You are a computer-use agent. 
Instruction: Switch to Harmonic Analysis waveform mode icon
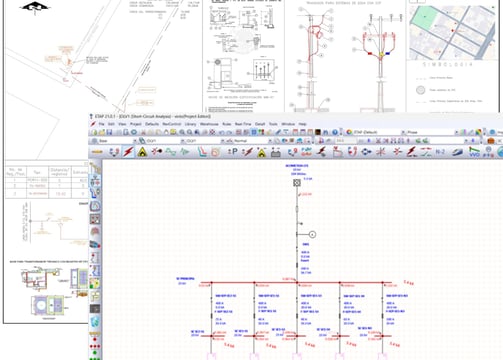(171, 152)
